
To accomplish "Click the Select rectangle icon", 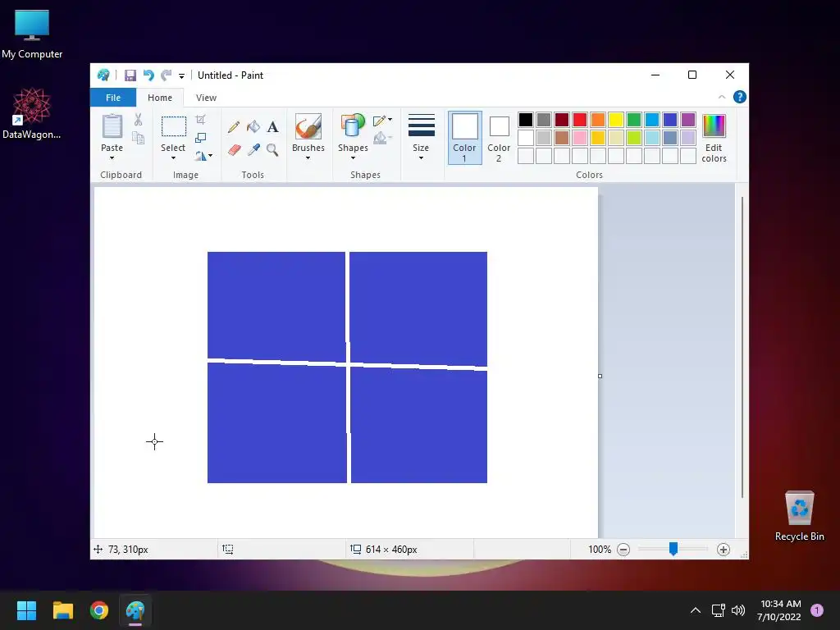I will tap(174, 127).
